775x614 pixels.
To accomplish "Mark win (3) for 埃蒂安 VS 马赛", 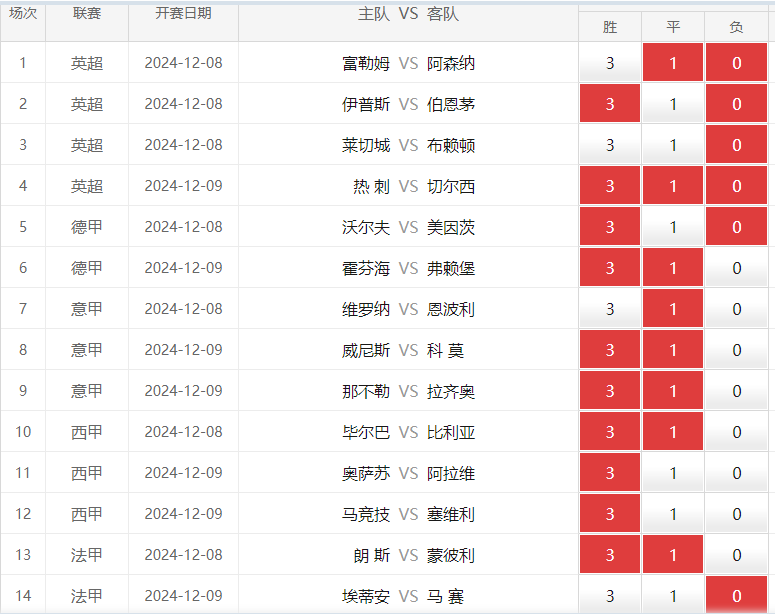I will (x=610, y=595).
